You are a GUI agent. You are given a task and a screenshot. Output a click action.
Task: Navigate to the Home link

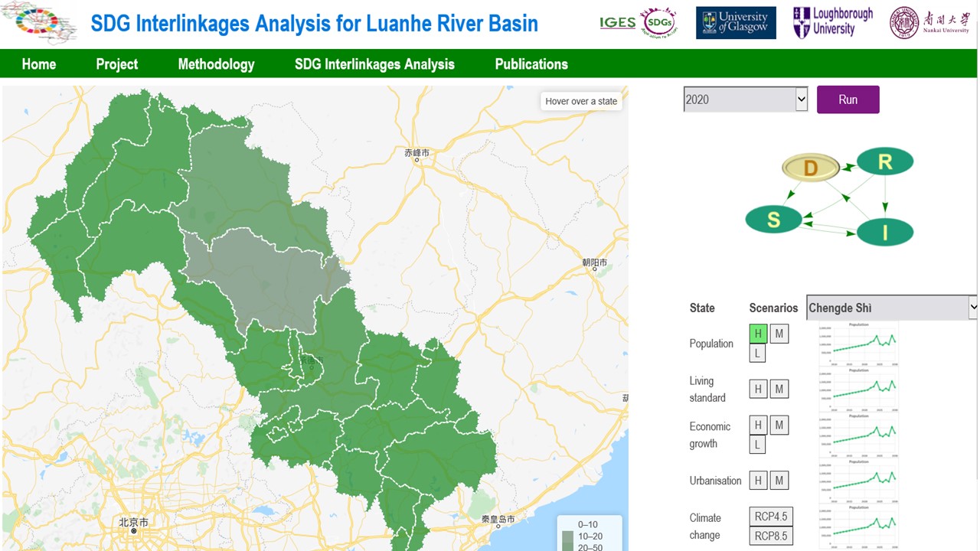(x=39, y=64)
